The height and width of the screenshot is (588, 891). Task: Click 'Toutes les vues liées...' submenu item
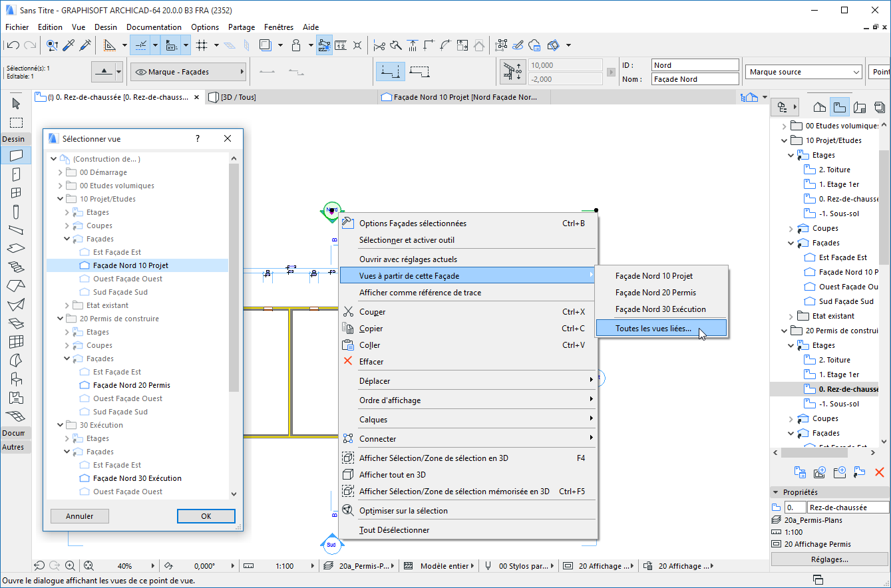point(653,329)
